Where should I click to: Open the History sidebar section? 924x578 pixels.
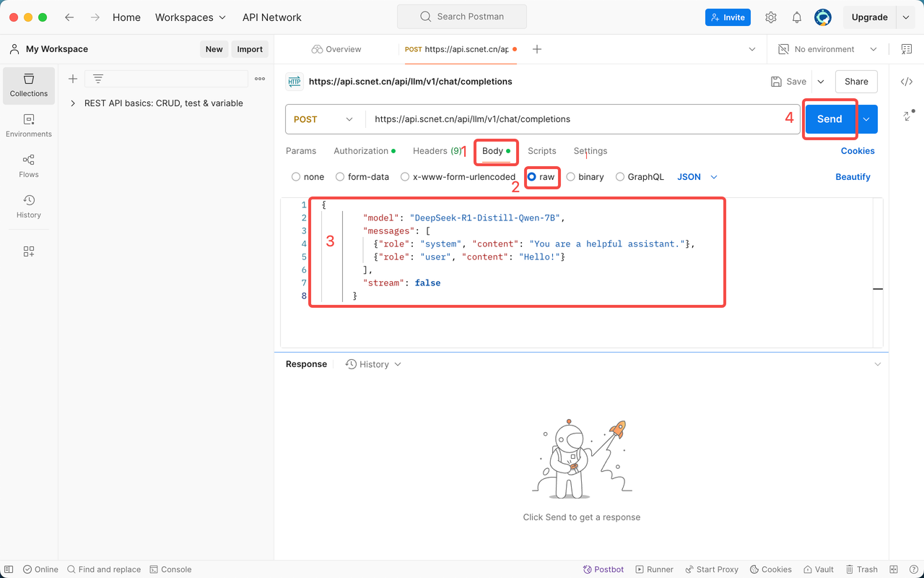point(29,207)
